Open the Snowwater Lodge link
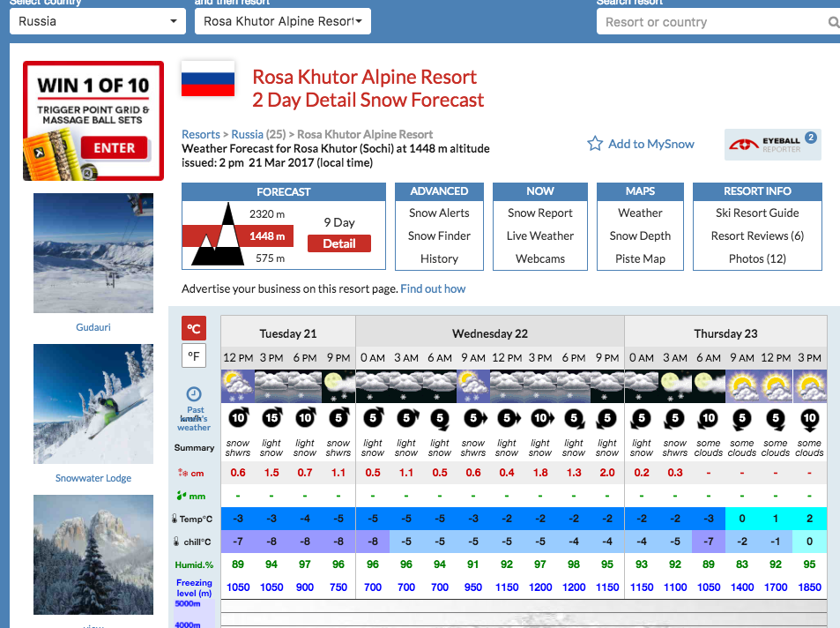The image size is (840, 628). [x=93, y=478]
